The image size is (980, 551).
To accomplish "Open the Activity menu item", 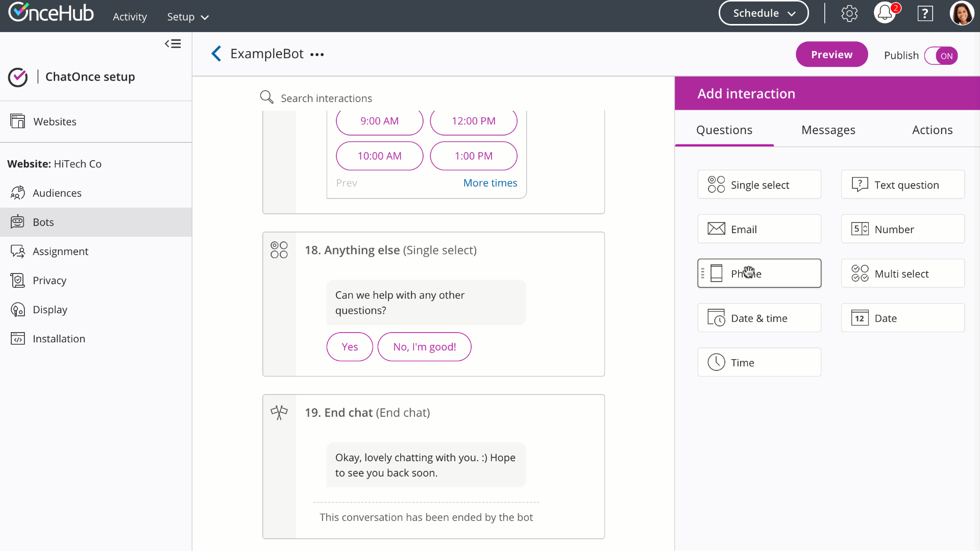I will [130, 17].
